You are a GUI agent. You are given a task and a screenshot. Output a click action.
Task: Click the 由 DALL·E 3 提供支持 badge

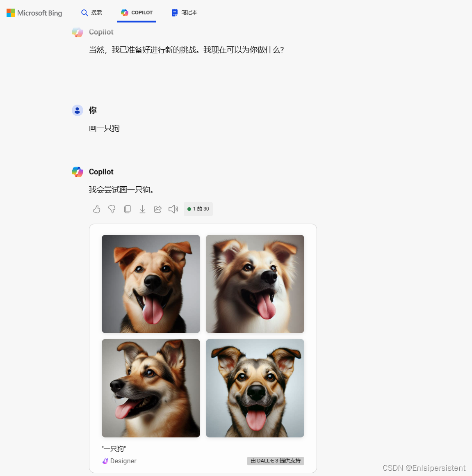[x=276, y=461]
